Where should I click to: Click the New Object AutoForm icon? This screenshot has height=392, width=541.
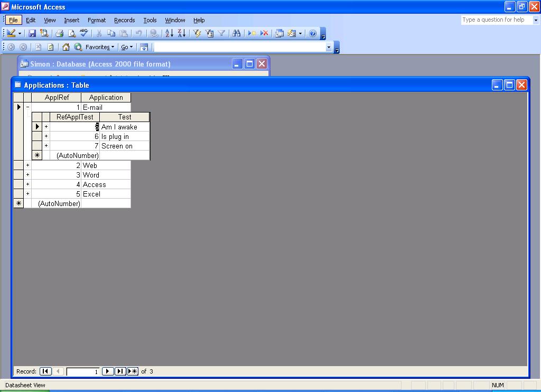292,33
